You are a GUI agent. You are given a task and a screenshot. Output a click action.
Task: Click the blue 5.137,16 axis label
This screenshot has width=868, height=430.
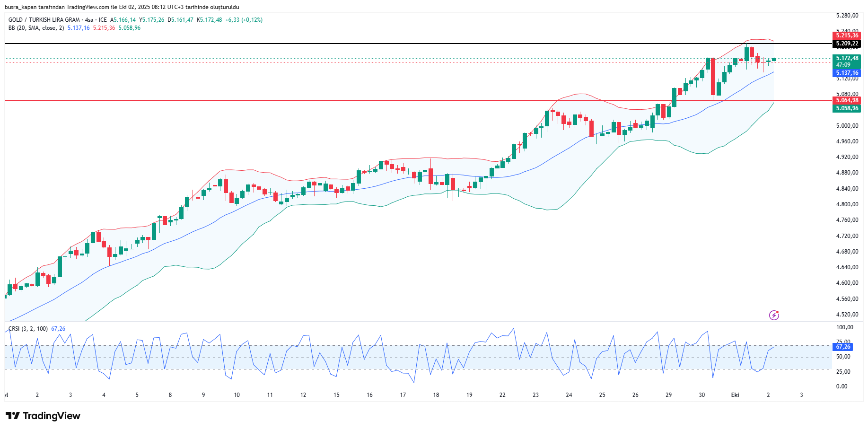click(x=846, y=73)
